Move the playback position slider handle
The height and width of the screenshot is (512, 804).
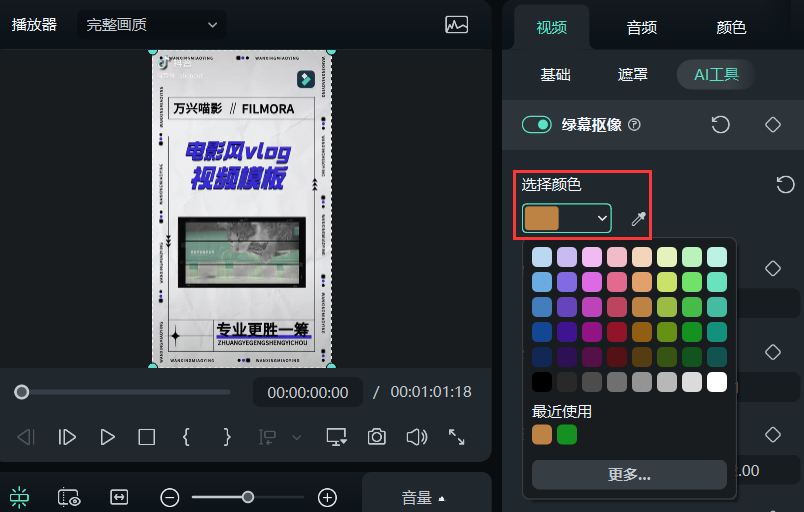point(22,392)
